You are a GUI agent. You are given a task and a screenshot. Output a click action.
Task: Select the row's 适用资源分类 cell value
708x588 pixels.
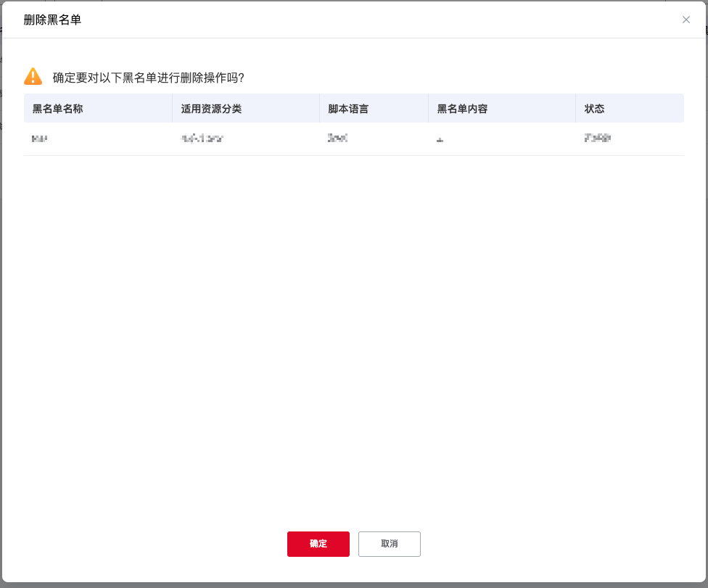click(202, 138)
